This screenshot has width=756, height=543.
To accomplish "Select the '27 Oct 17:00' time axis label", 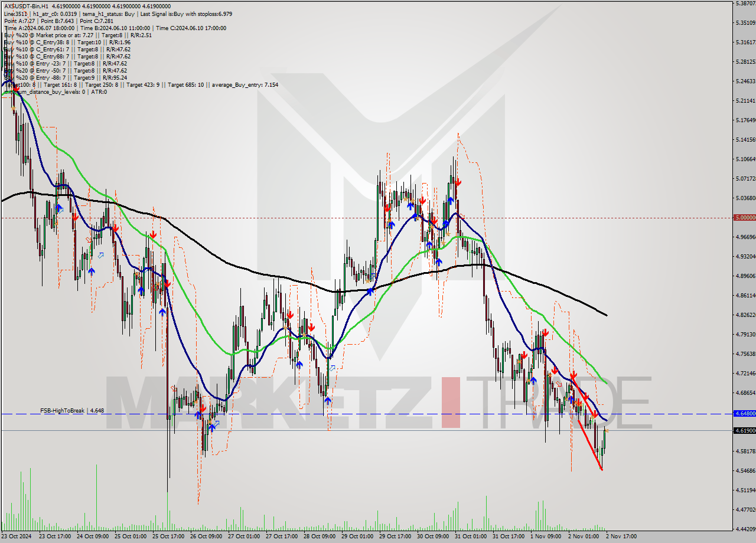I will 282,537.
